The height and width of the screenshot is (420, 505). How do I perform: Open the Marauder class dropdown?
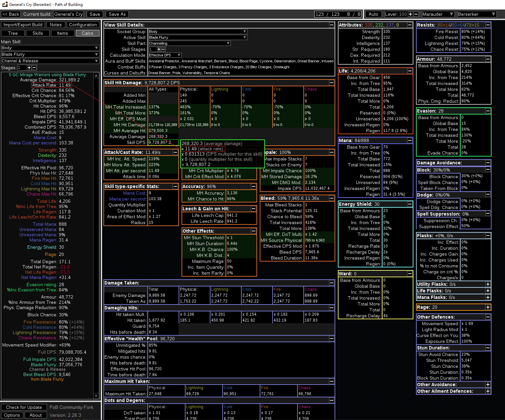pyautogui.click(x=438, y=14)
